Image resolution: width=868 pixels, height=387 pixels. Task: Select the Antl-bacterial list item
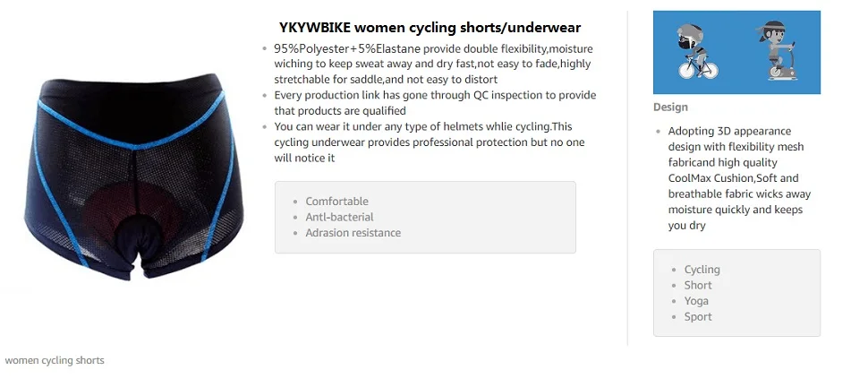pos(339,217)
